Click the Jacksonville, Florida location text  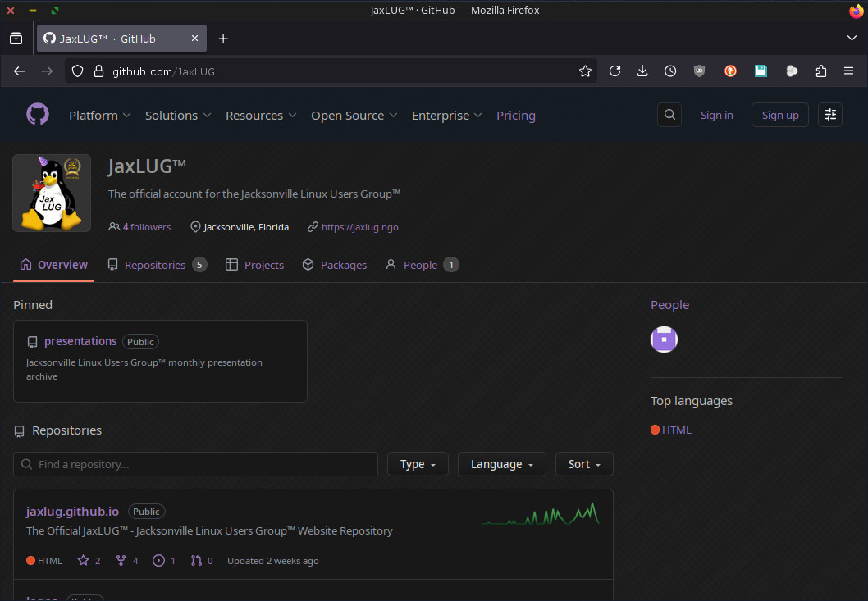coord(246,227)
